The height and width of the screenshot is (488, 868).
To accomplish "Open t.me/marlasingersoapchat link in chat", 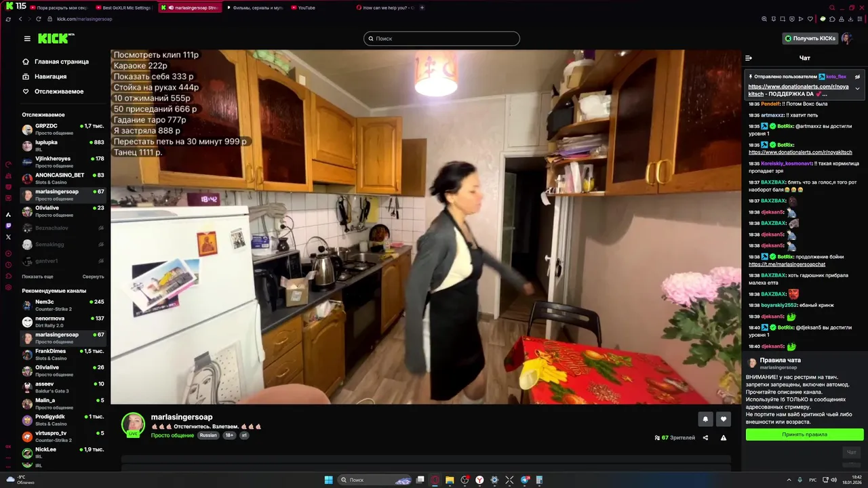I will pyautogui.click(x=787, y=264).
